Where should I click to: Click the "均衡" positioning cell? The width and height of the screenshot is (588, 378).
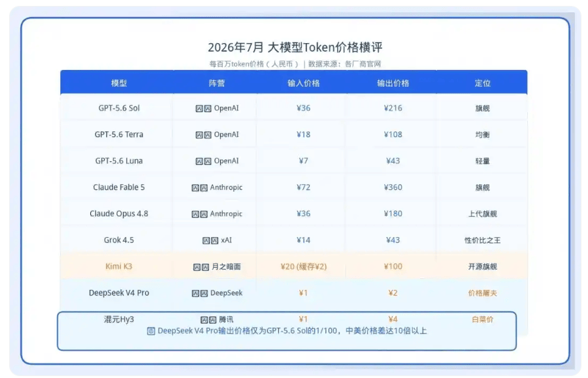coord(482,135)
